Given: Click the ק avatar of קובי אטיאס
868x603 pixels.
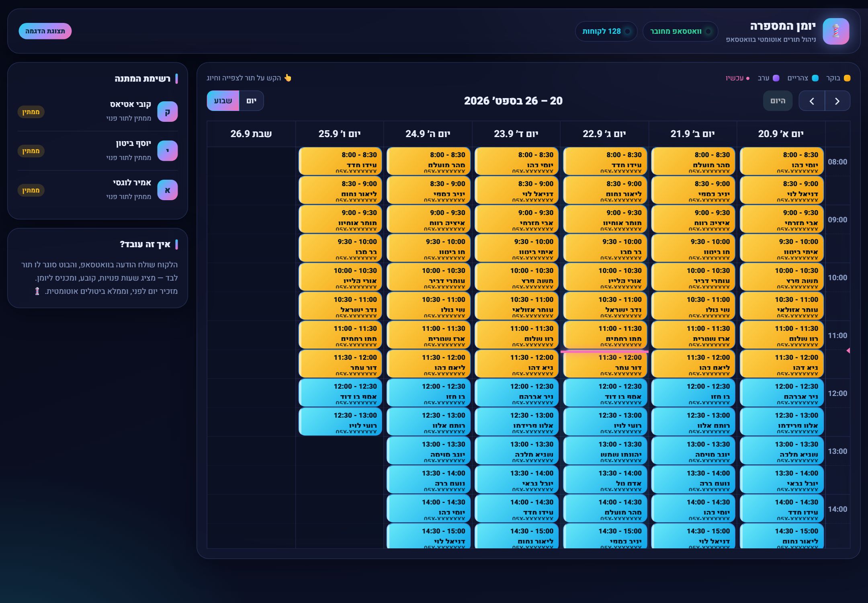Looking at the screenshot, I should coord(168,112).
